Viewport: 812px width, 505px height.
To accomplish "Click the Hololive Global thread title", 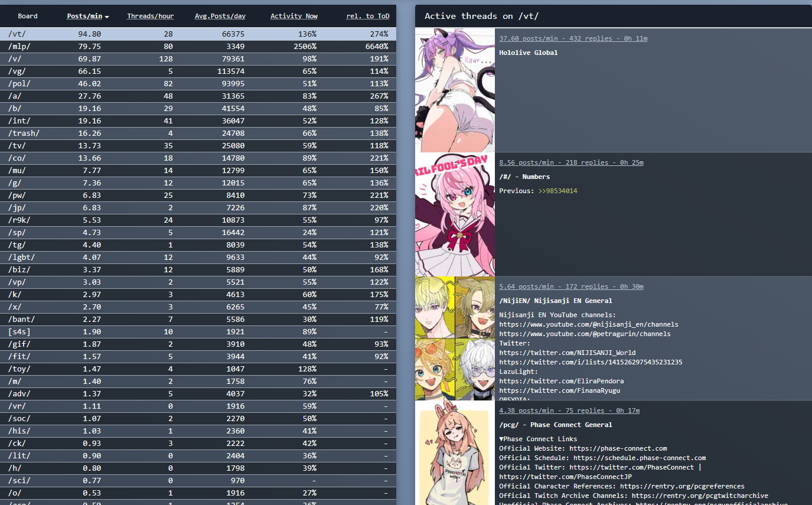I will (529, 53).
